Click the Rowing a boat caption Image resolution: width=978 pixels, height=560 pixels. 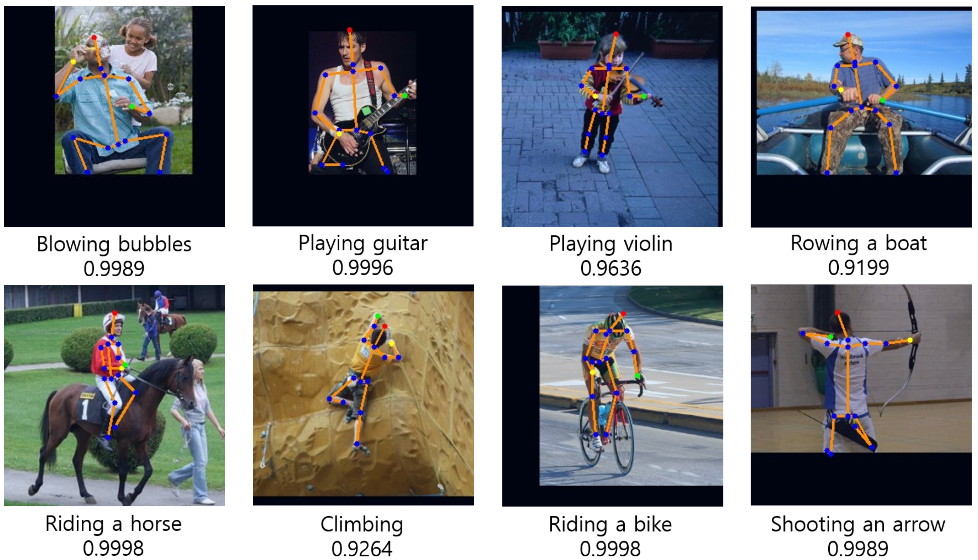point(859,243)
